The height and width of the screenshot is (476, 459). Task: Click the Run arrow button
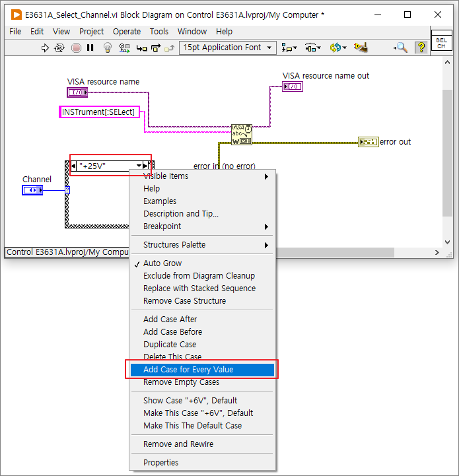(45, 48)
